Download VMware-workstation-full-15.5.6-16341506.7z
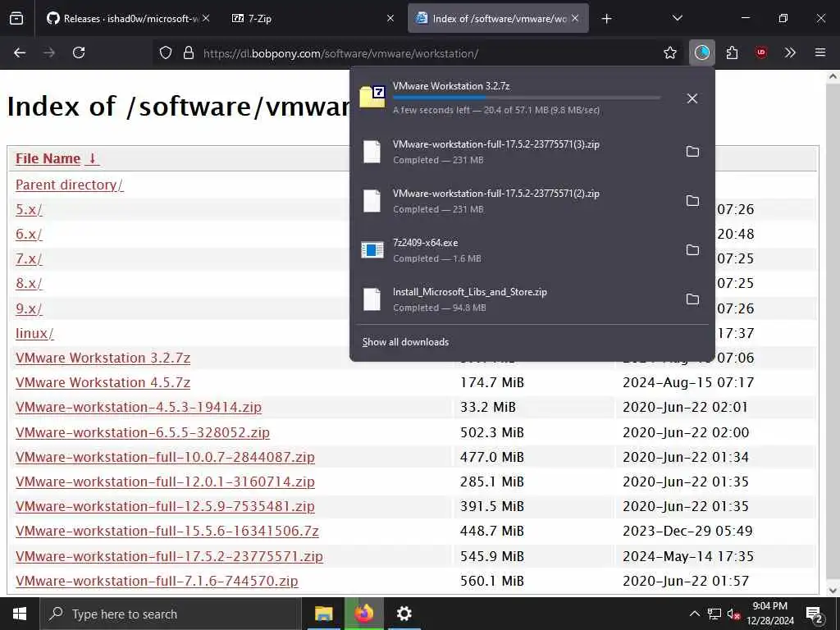 click(167, 531)
